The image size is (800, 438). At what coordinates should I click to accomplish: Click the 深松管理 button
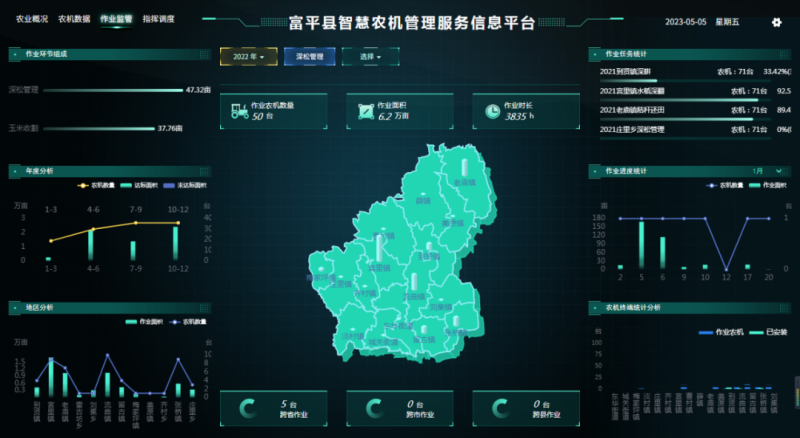click(310, 57)
